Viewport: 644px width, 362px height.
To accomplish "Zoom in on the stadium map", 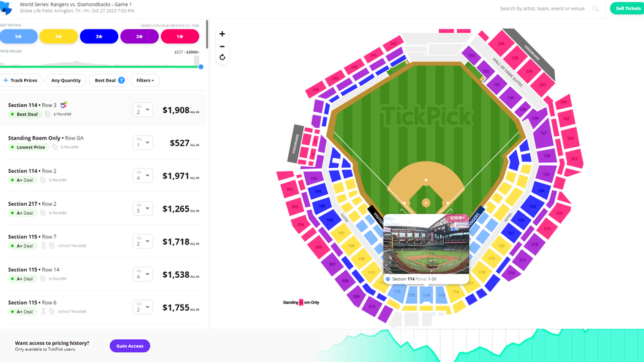I will 222,34.
